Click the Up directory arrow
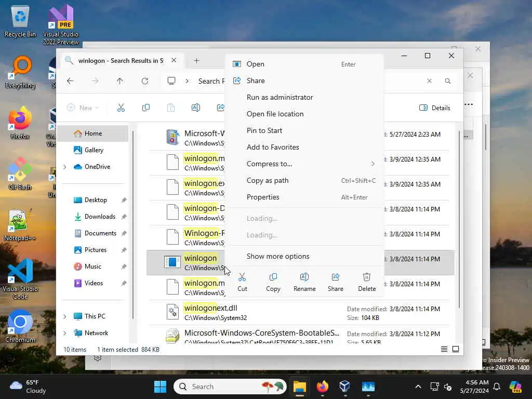Screen dimensions: 532x399 pyautogui.click(x=120, y=81)
